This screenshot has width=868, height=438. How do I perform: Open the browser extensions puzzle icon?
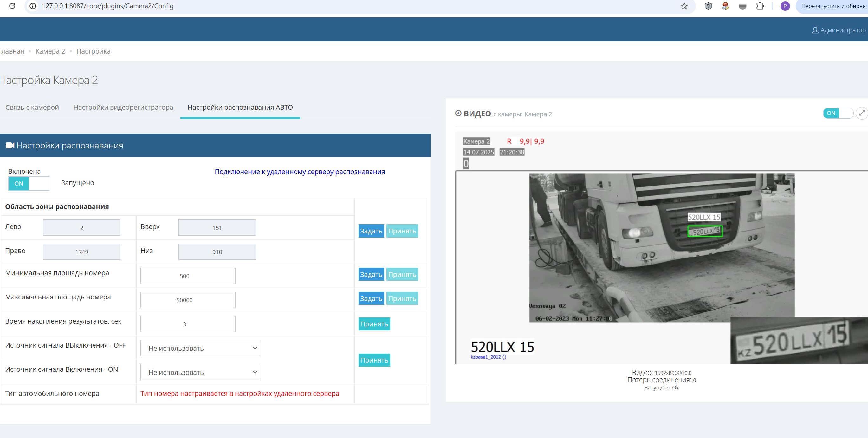(760, 6)
